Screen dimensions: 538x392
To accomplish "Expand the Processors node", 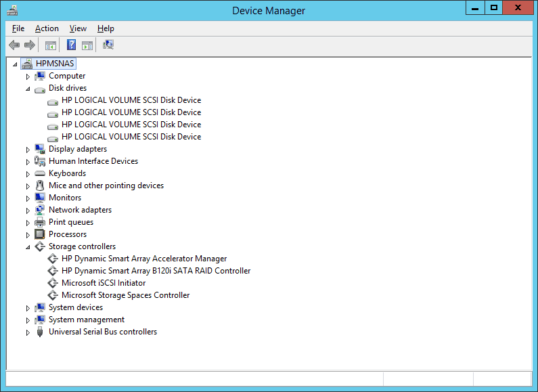I will [28, 235].
